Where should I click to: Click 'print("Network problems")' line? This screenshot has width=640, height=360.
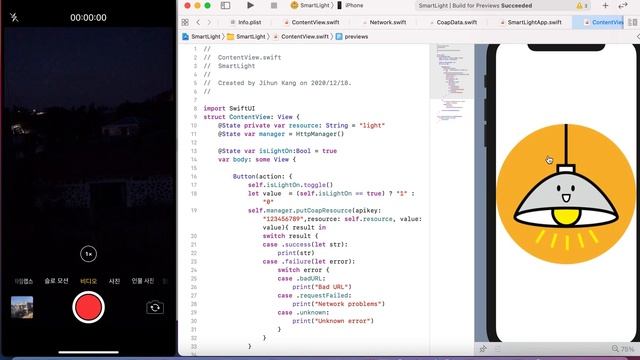(338, 304)
